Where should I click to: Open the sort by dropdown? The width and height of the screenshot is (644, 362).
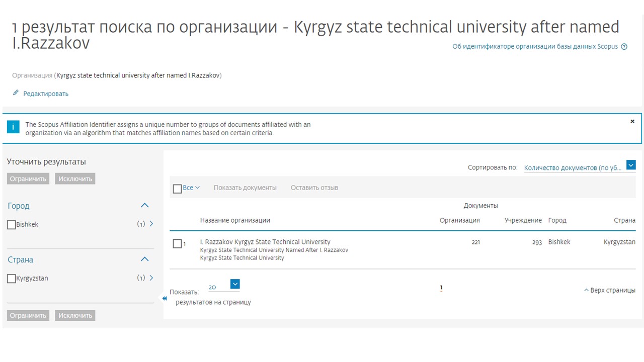pyautogui.click(x=631, y=165)
